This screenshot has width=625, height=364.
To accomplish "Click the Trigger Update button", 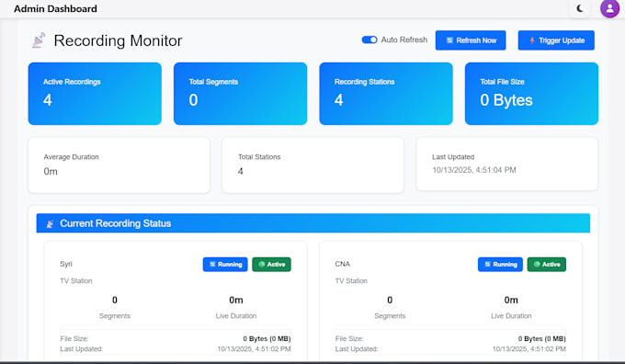I will 556,40.
